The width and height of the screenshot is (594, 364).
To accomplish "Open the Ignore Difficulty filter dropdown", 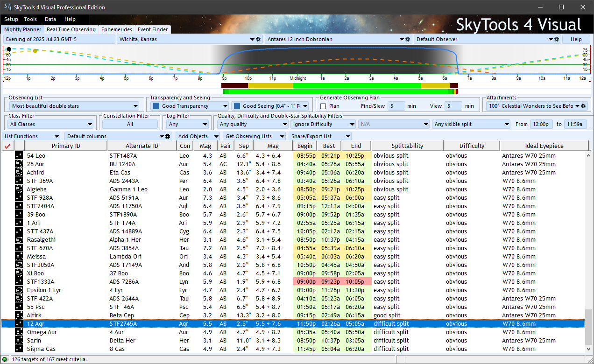I will (x=323, y=125).
